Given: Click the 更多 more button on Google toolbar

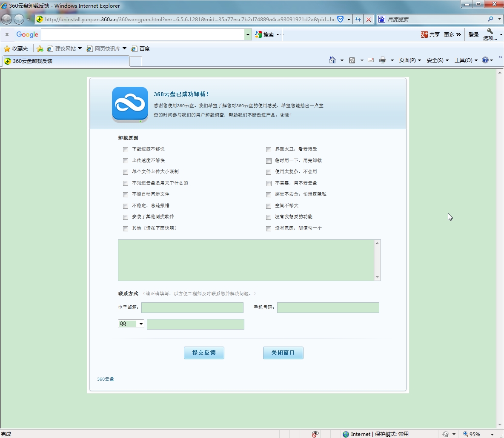Looking at the screenshot, I should click(x=452, y=35).
